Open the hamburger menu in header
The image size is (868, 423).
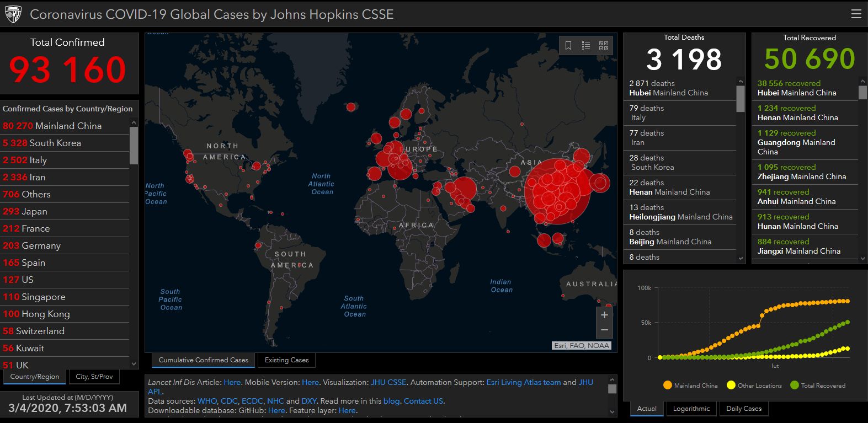(x=856, y=14)
